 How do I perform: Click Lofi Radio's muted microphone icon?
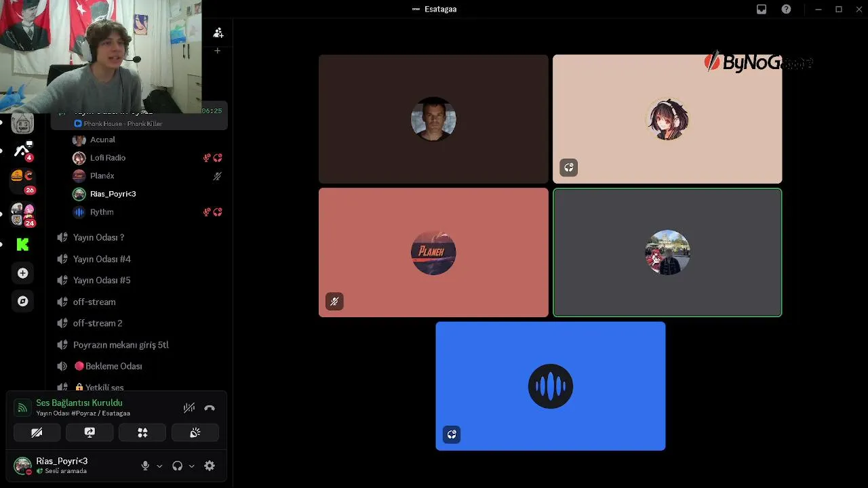pyautogui.click(x=207, y=158)
